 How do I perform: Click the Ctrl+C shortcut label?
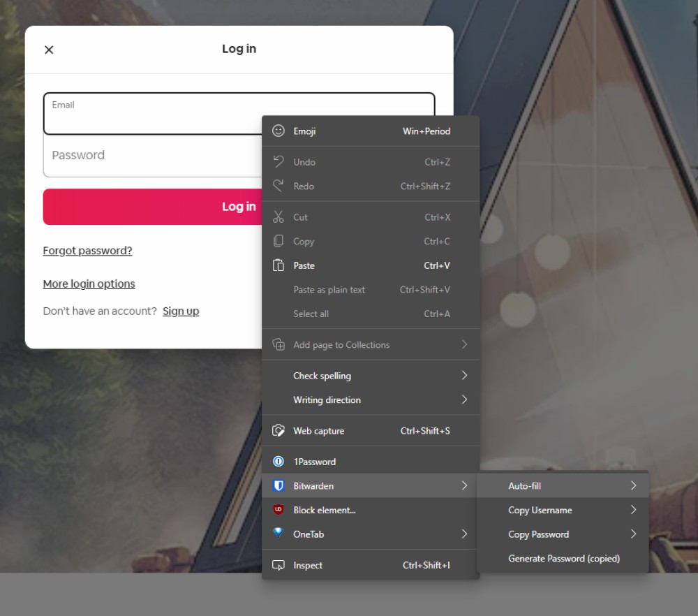pos(437,242)
